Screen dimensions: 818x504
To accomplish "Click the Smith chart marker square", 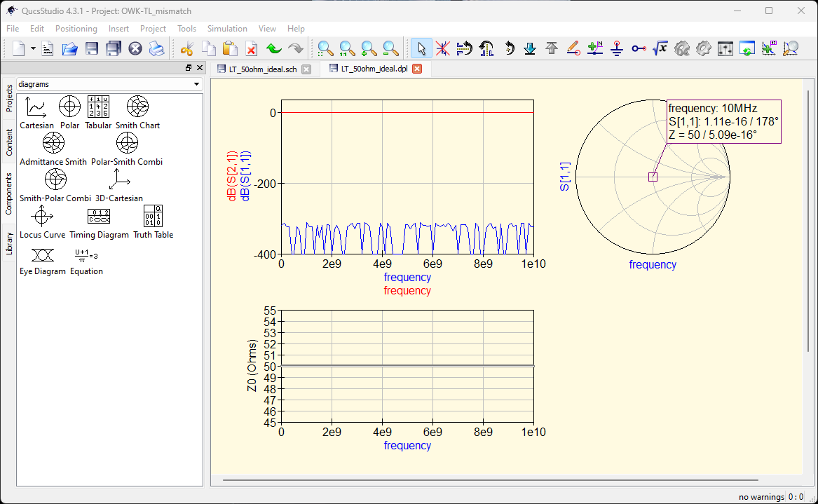I will click(653, 177).
